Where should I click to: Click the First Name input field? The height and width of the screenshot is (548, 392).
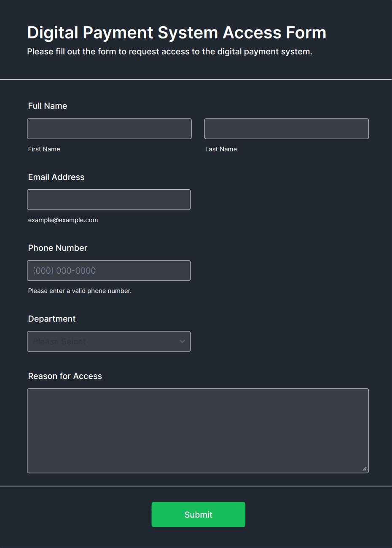click(x=109, y=129)
